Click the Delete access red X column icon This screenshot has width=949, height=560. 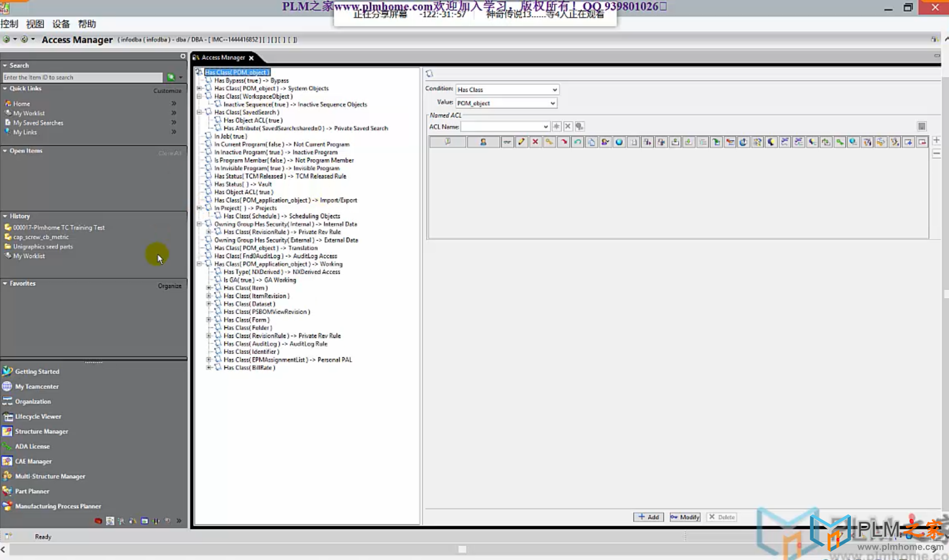[x=535, y=142]
